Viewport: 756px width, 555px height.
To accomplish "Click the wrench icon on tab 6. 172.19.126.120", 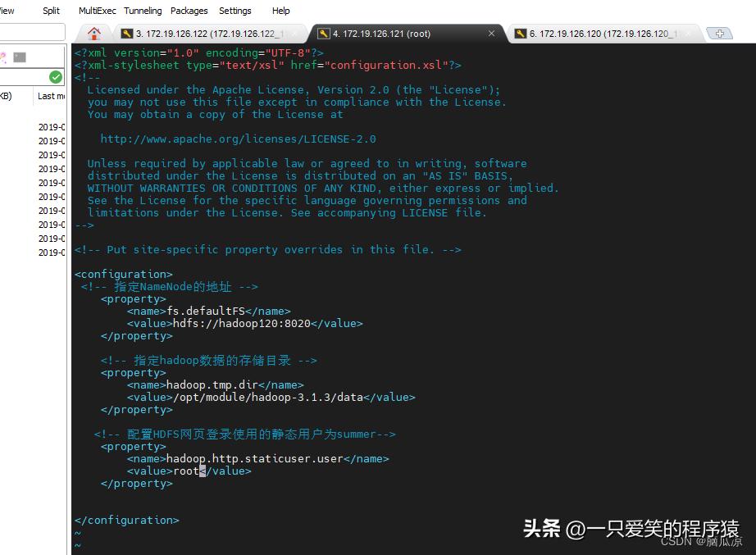I will pyautogui.click(x=520, y=34).
